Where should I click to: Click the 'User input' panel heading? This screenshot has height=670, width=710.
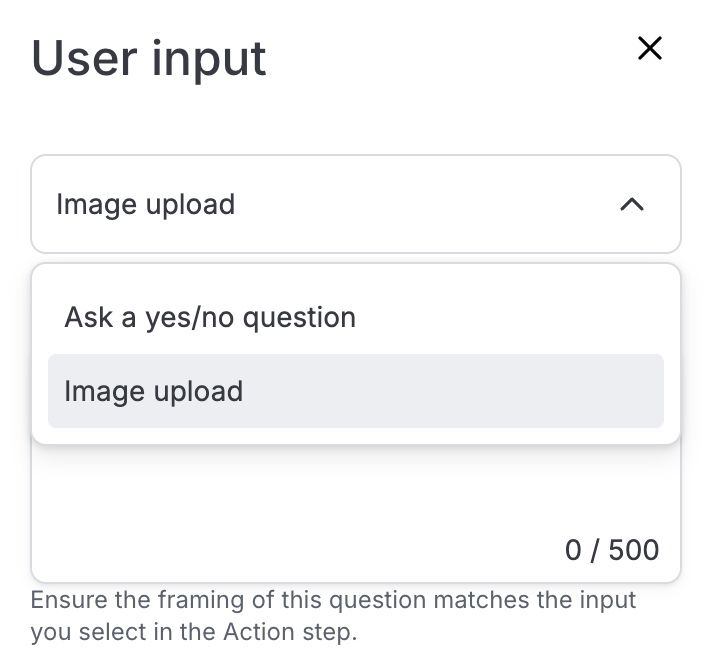149,58
